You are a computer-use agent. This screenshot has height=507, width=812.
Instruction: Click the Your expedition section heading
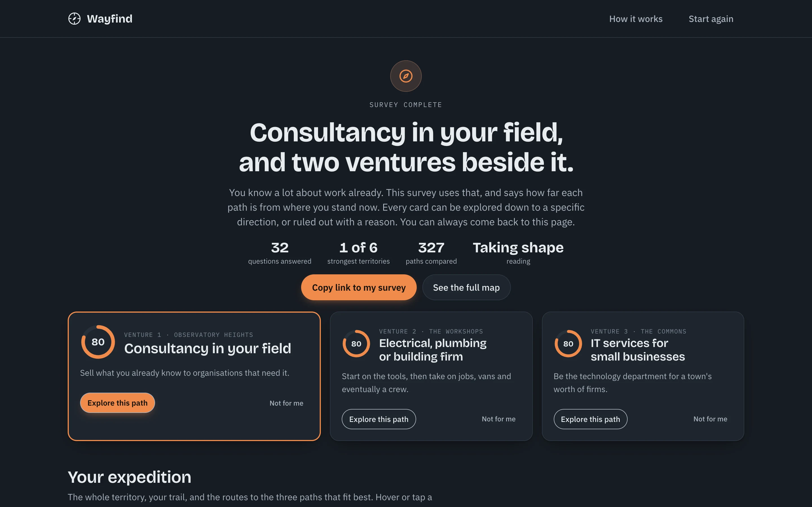click(129, 477)
